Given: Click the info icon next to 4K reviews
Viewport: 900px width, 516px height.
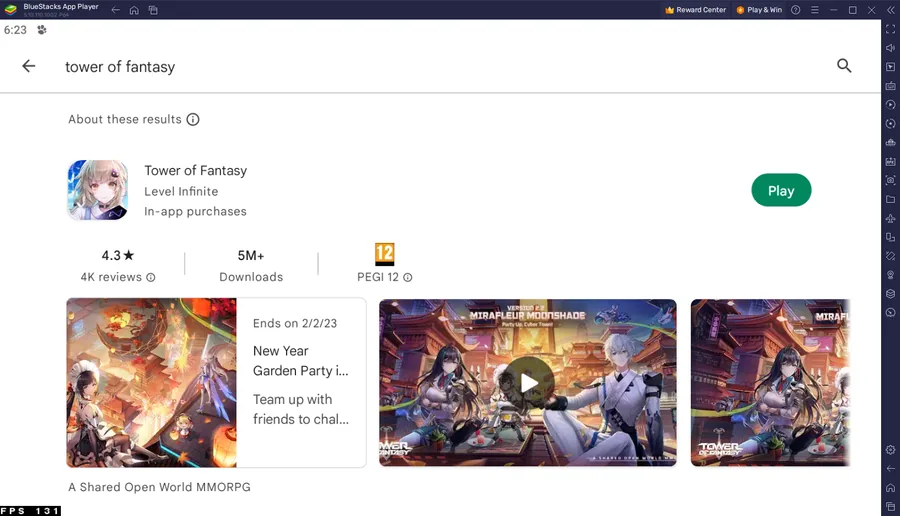Looking at the screenshot, I should (150, 277).
